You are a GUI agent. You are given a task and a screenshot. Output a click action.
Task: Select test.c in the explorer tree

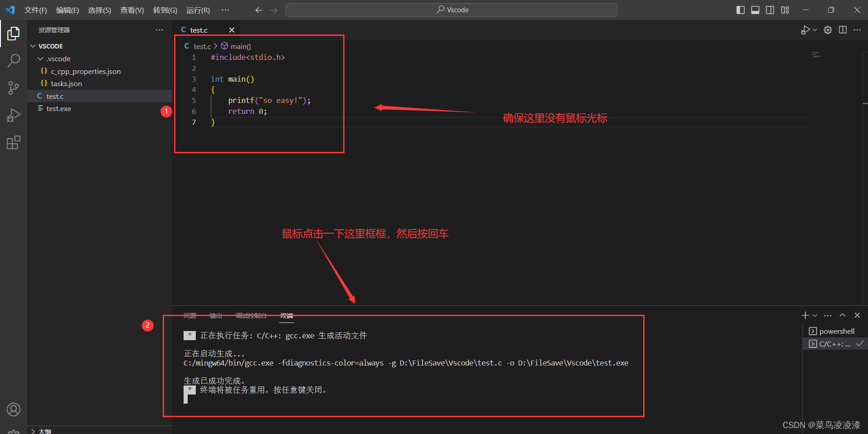click(100, 96)
